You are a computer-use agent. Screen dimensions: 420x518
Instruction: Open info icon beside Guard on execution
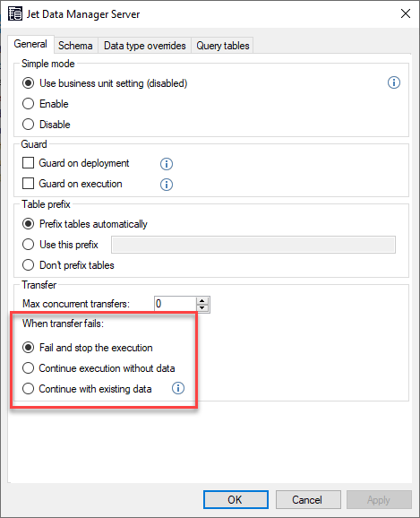coord(167,185)
